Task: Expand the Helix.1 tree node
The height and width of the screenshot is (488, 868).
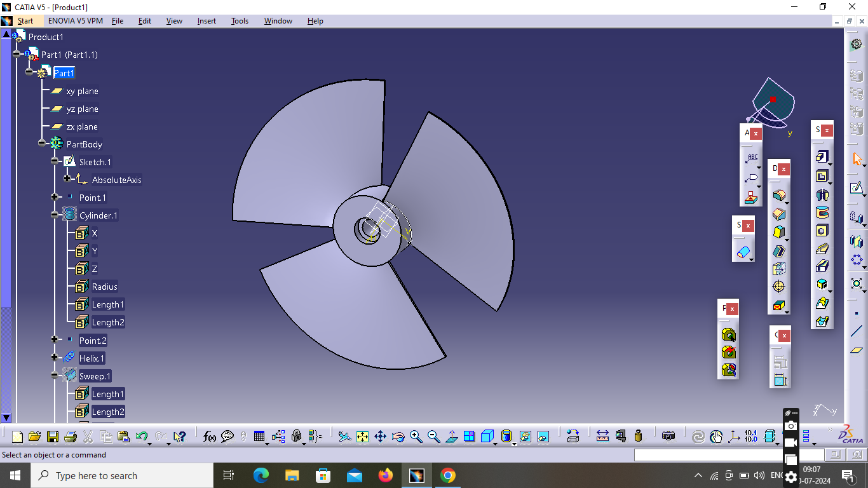Action: point(55,358)
